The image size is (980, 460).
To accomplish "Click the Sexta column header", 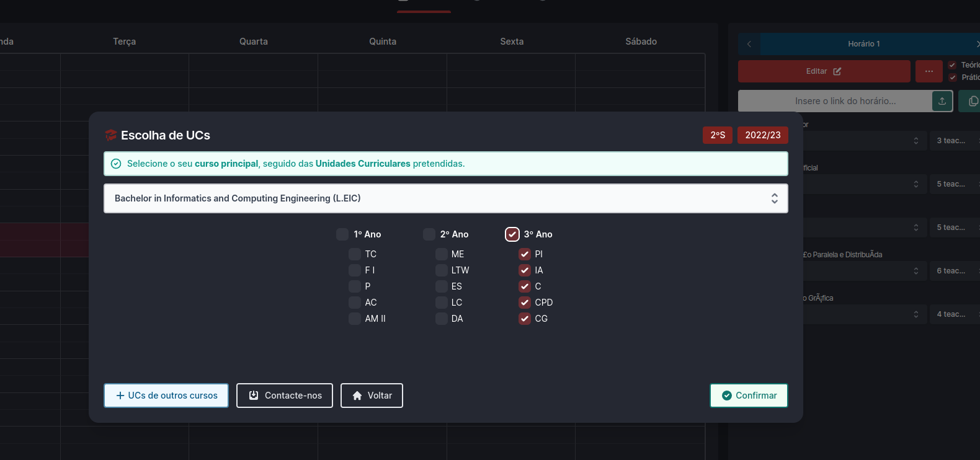I will [x=512, y=42].
